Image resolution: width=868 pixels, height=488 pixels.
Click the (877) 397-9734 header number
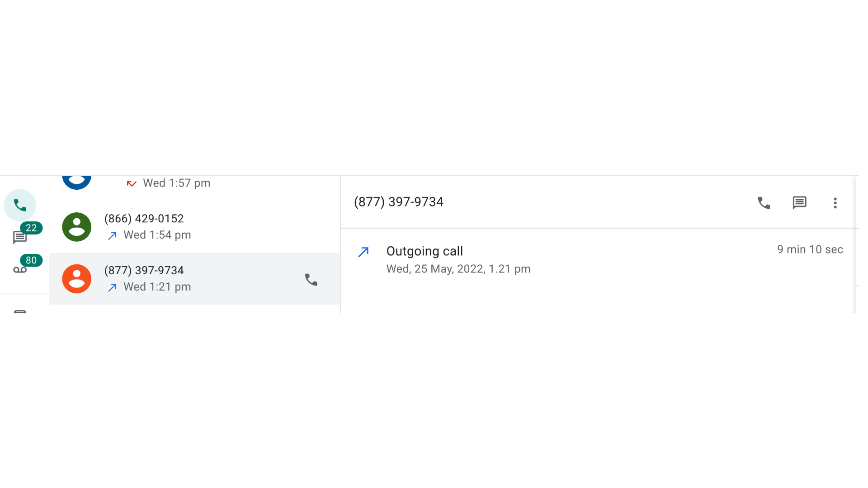tap(398, 202)
